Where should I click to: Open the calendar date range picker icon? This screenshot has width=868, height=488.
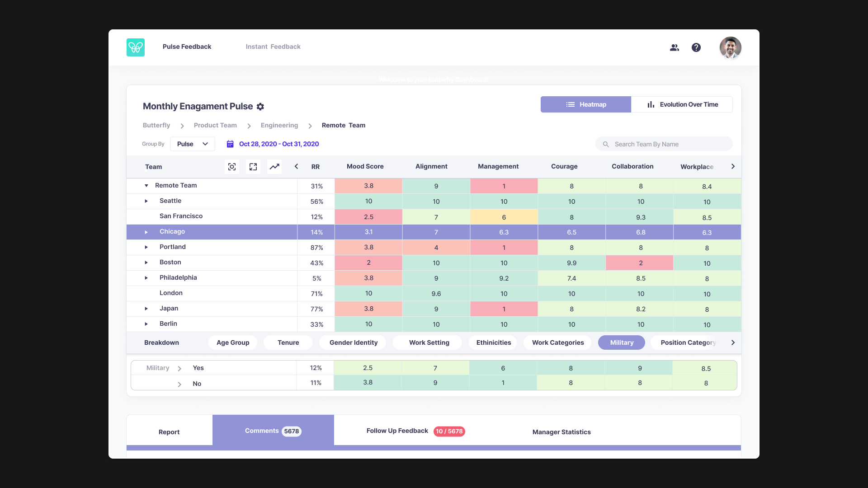click(230, 144)
